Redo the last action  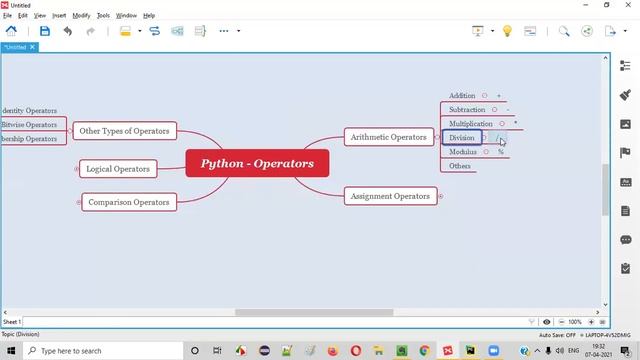pos(91,31)
